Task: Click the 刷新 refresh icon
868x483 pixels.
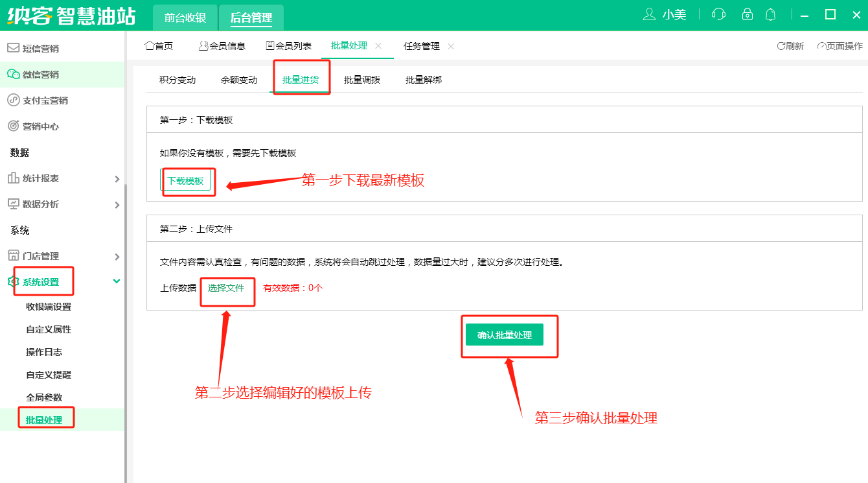Action: [x=781, y=46]
